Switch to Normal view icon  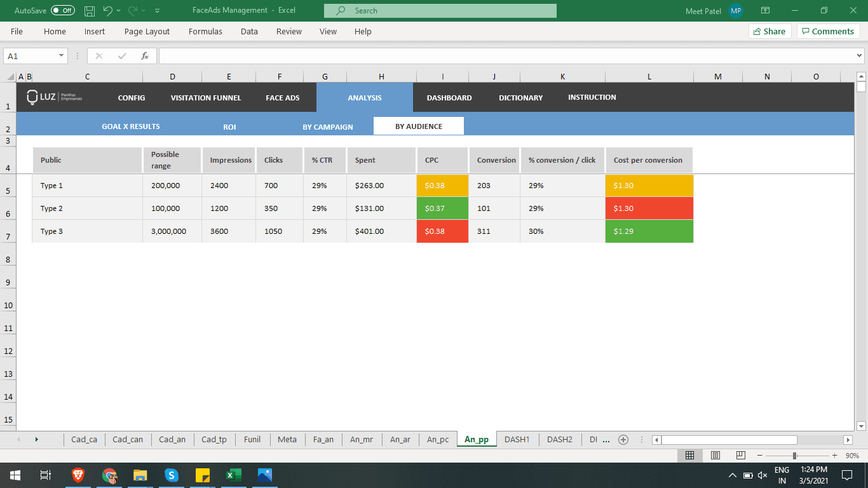pos(690,455)
